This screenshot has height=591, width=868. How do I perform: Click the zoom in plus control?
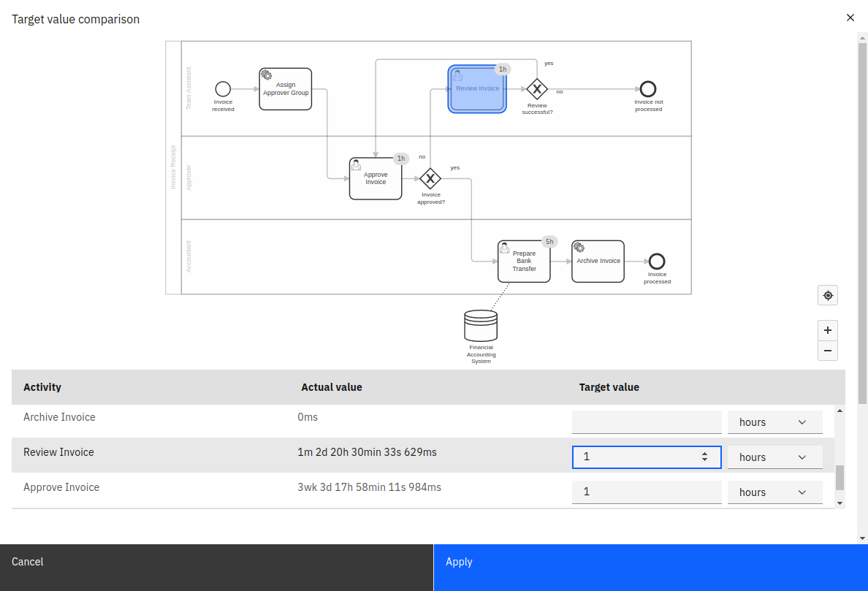click(827, 330)
